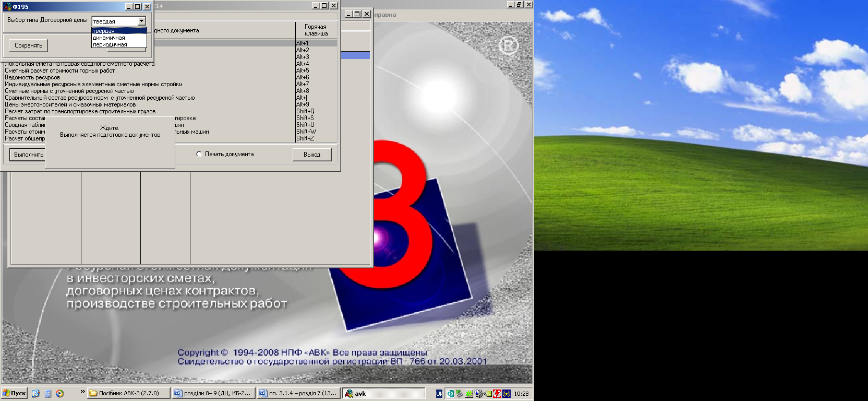Image resolution: width=868 pixels, height=401 pixels.
Task: Choose 'динамичная' price type option
Action: (119, 38)
